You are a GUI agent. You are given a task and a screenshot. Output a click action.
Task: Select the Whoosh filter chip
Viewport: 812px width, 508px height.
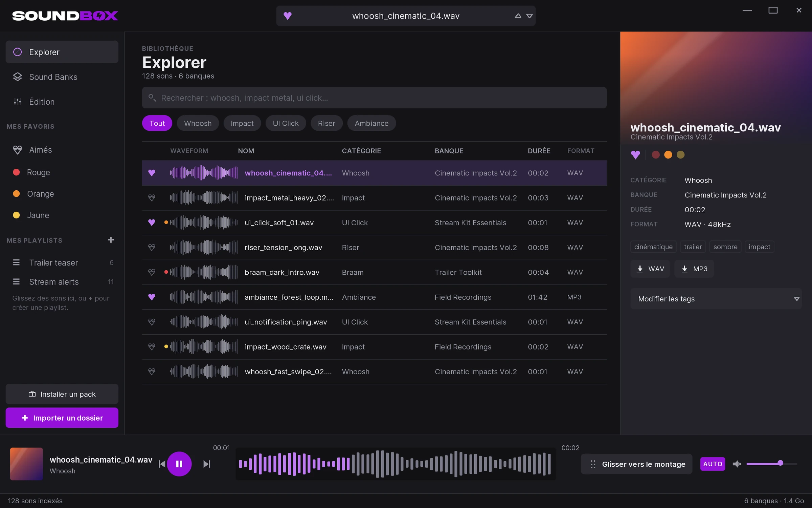[198, 123]
